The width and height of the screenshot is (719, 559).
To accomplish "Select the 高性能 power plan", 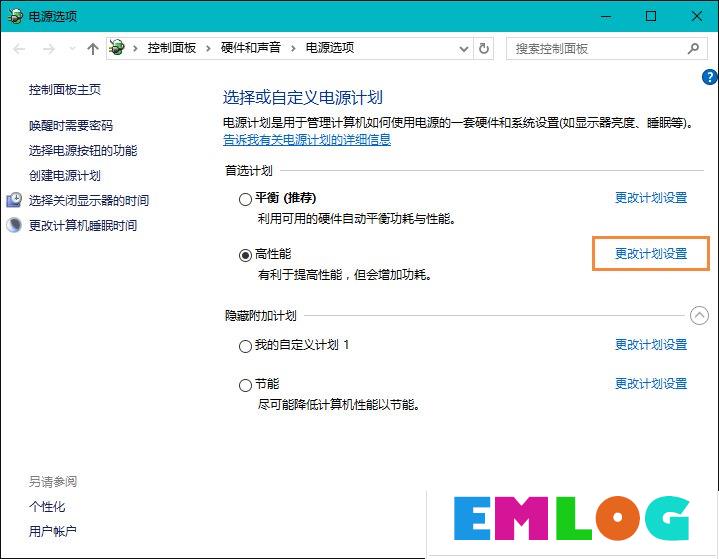I will click(x=245, y=255).
